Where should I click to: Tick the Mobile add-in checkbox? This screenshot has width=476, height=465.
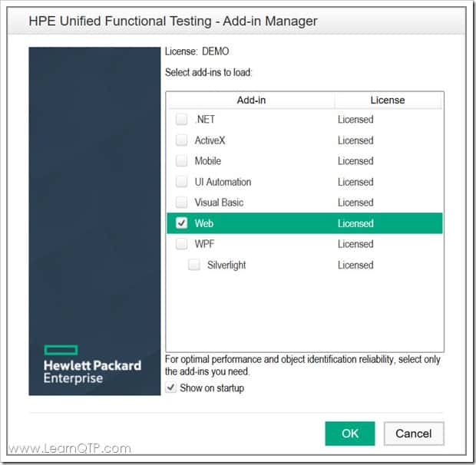click(181, 161)
